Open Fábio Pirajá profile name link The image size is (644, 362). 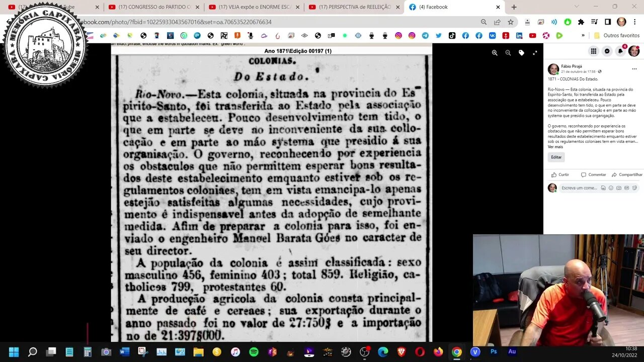pyautogui.click(x=572, y=66)
